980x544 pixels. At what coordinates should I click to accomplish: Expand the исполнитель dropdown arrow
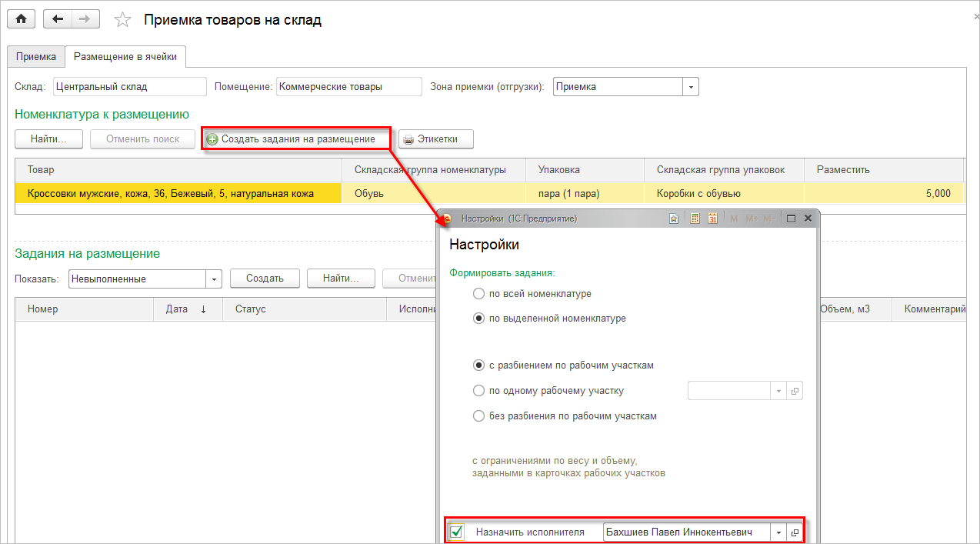779,532
